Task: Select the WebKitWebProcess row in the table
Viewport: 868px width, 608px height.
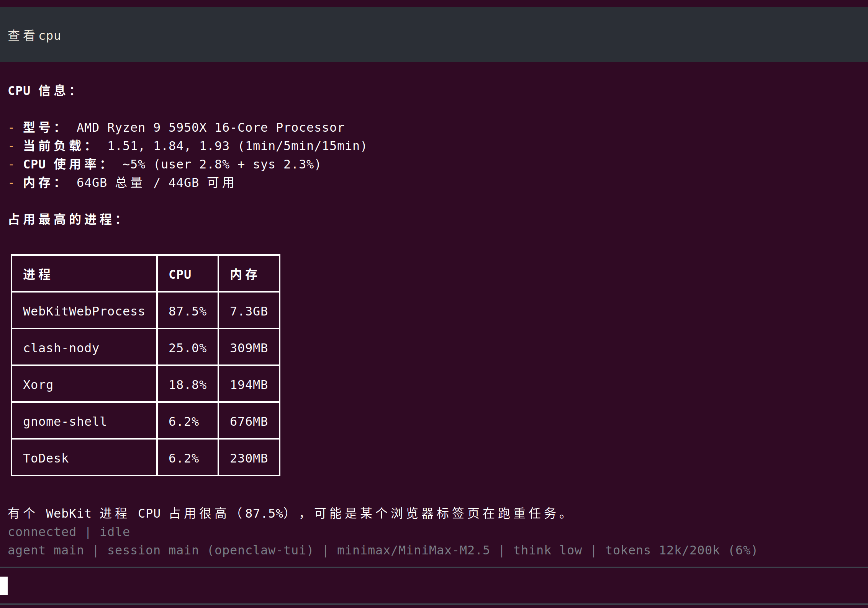Action: [x=84, y=311]
